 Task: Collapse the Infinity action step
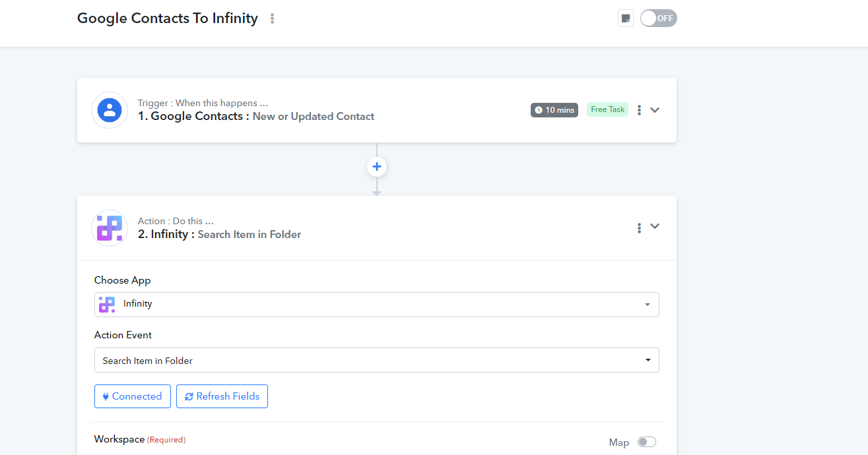click(x=655, y=226)
